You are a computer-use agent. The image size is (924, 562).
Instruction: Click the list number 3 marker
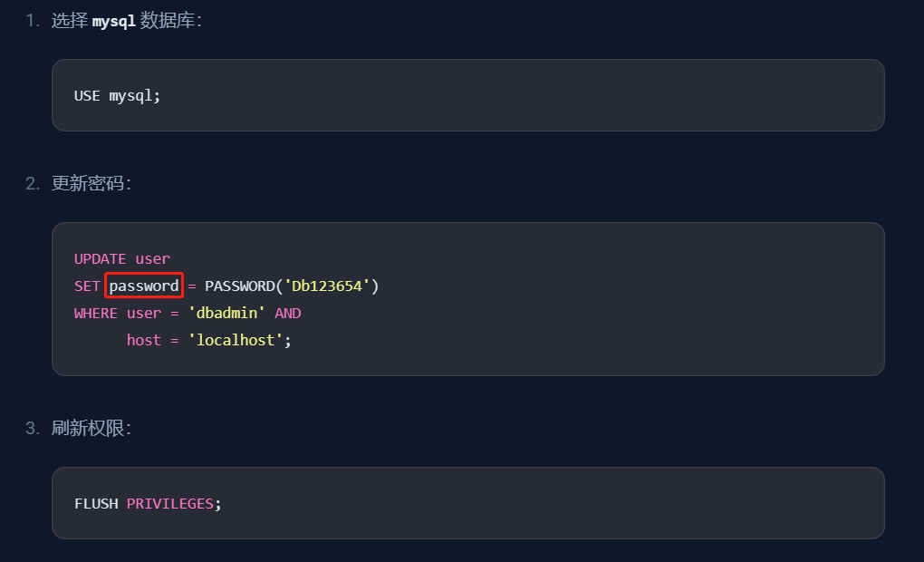(32, 428)
